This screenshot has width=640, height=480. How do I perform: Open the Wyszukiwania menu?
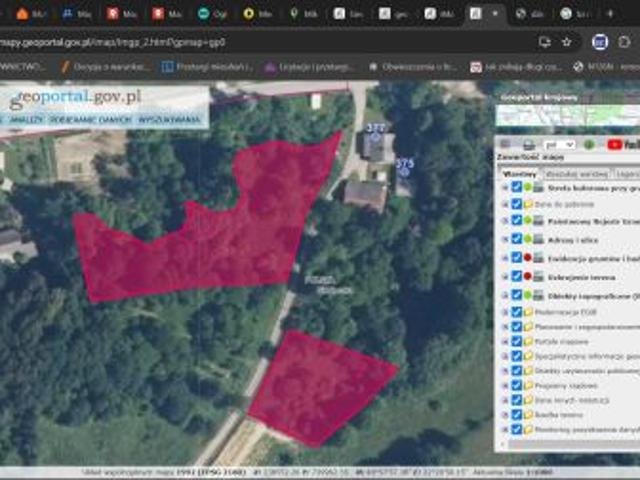tap(170, 120)
